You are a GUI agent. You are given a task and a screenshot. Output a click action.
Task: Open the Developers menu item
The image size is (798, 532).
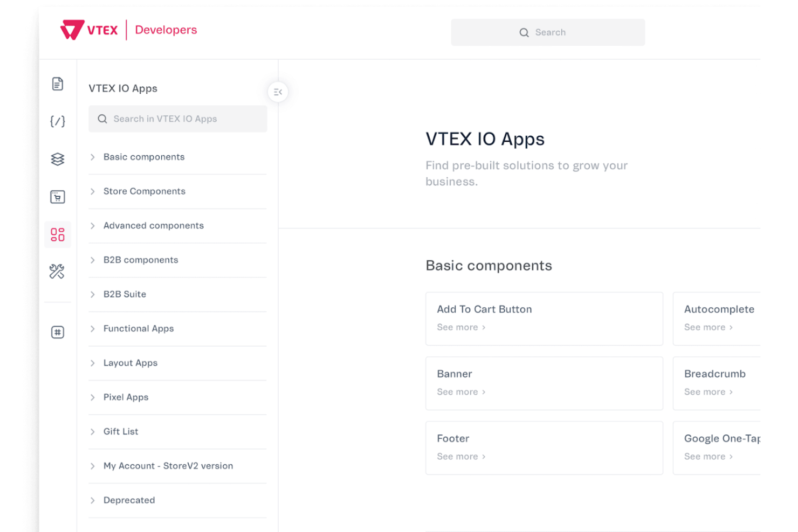click(x=166, y=30)
